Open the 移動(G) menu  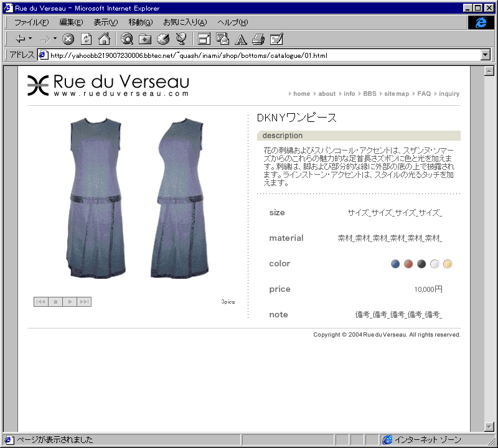click(141, 22)
